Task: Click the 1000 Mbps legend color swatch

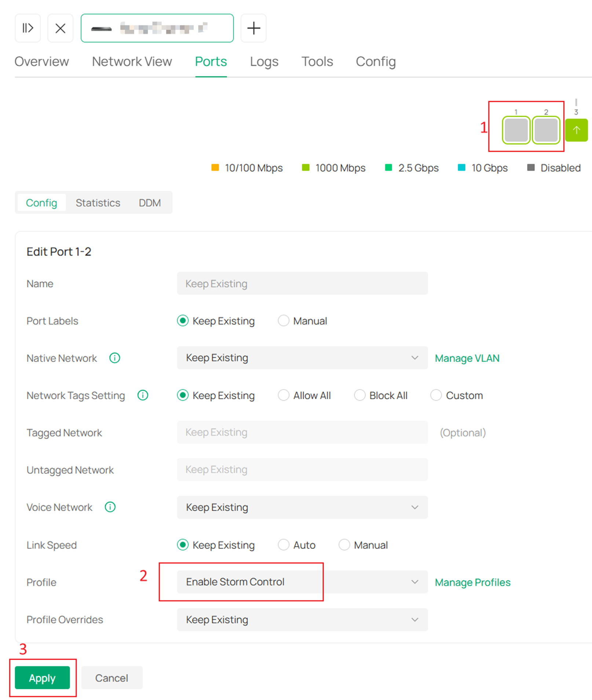Action: [x=306, y=168]
